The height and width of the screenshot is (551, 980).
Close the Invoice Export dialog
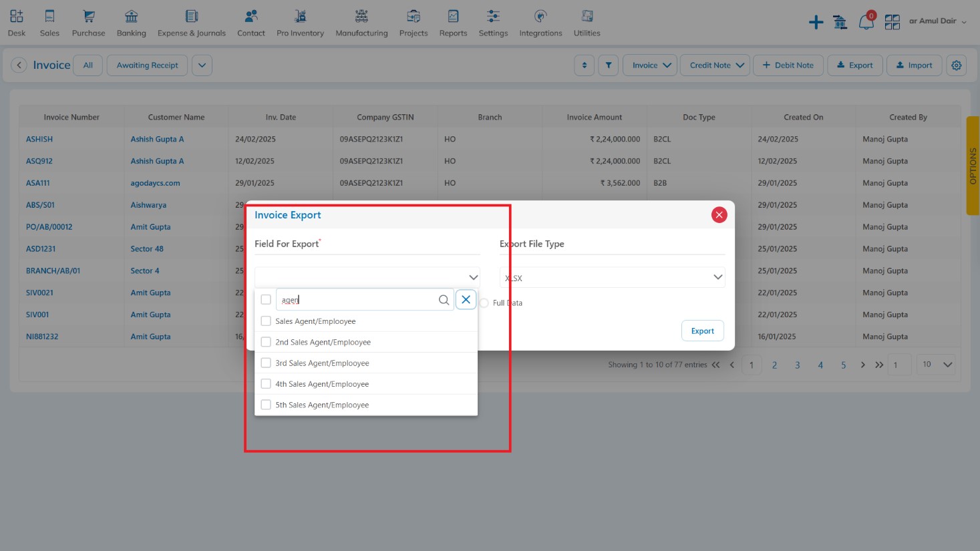pos(719,214)
